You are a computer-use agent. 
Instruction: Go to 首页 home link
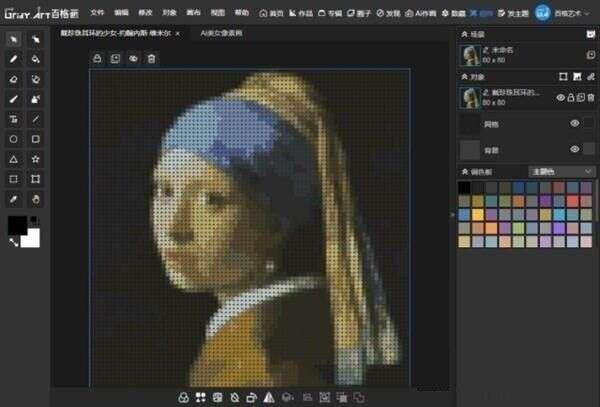coord(272,14)
